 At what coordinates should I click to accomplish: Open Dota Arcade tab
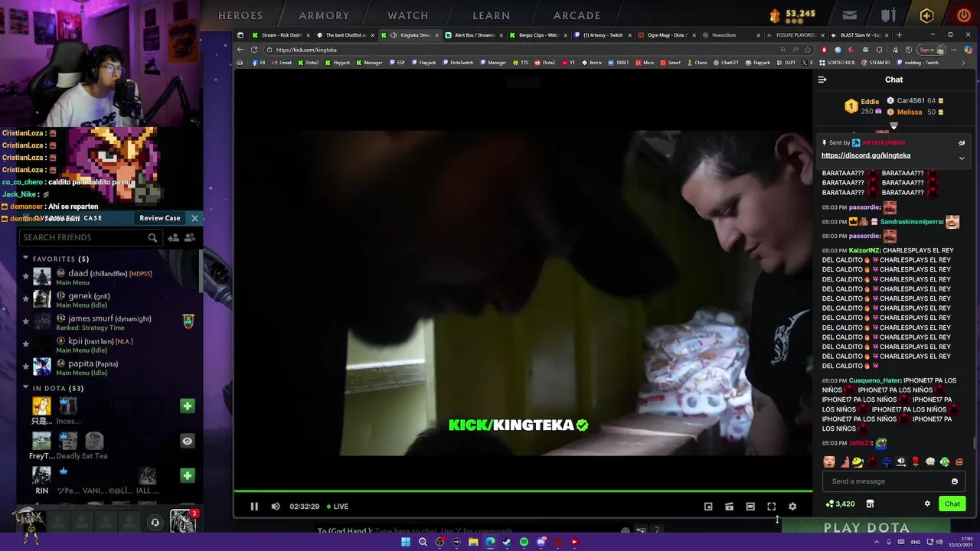[x=577, y=15]
